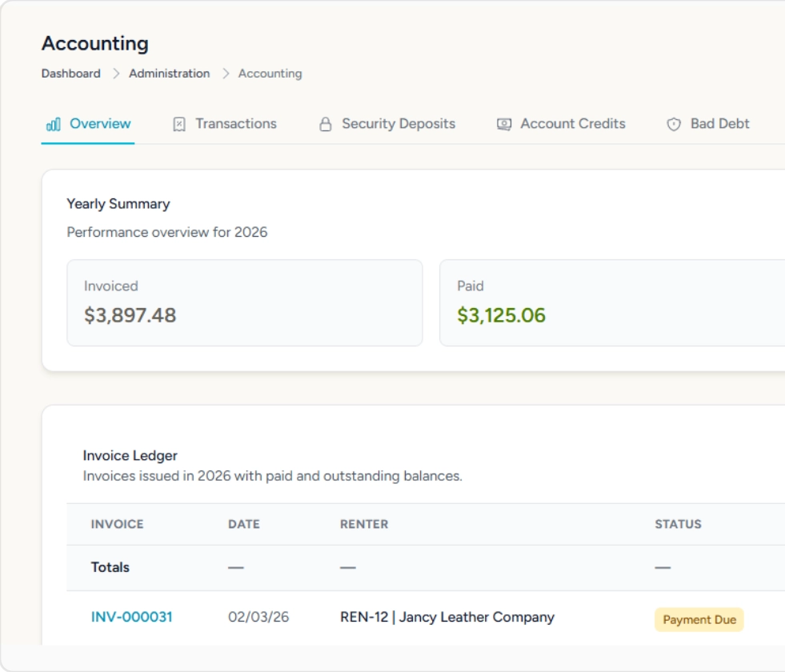Click the Security Deposits padlock icon

click(x=325, y=124)
